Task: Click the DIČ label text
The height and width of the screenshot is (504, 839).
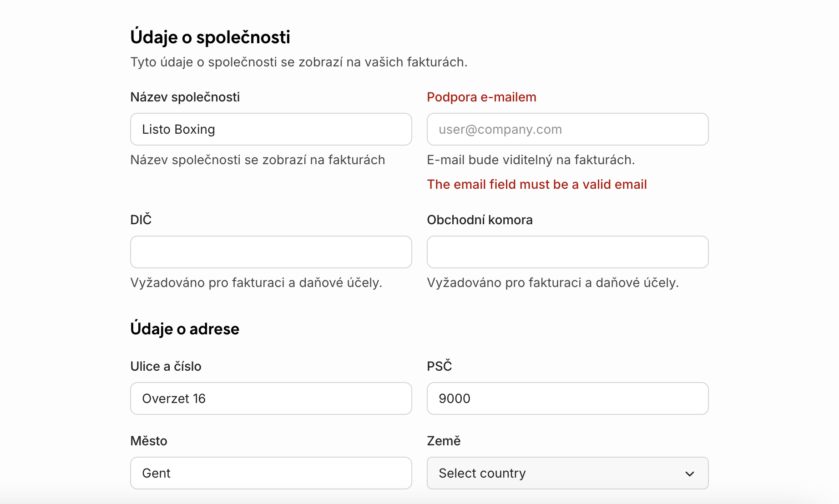Action: coord(141,220)
